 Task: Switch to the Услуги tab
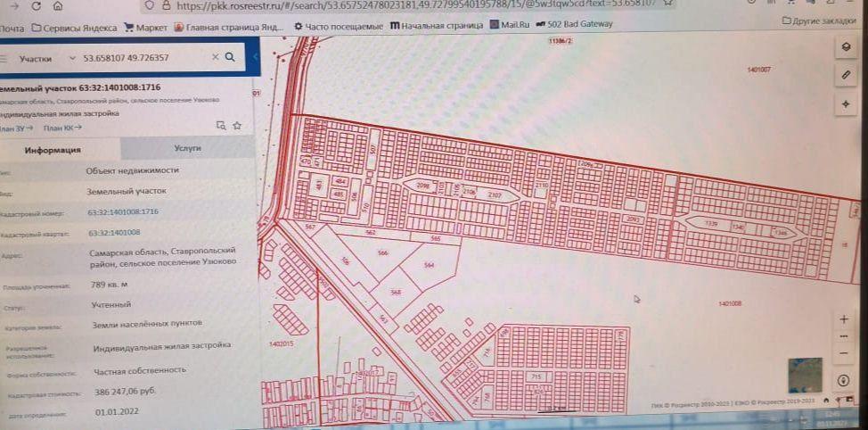pos(188,148)
